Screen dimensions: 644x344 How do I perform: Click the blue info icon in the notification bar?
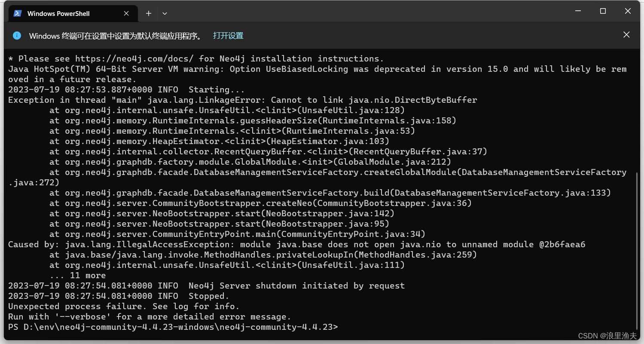pos(17,35)
